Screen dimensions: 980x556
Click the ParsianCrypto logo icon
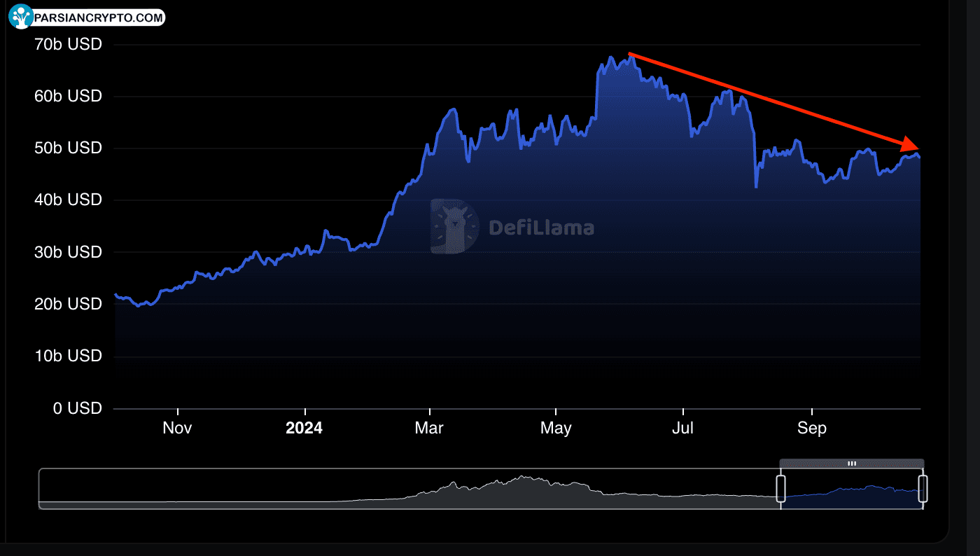click(x=20, y=16)
